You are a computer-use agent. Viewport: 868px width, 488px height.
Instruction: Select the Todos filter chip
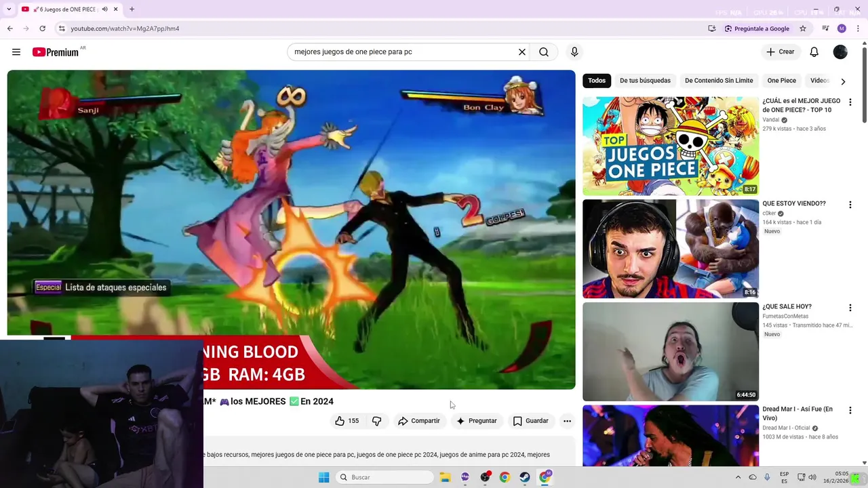point(597,81)
